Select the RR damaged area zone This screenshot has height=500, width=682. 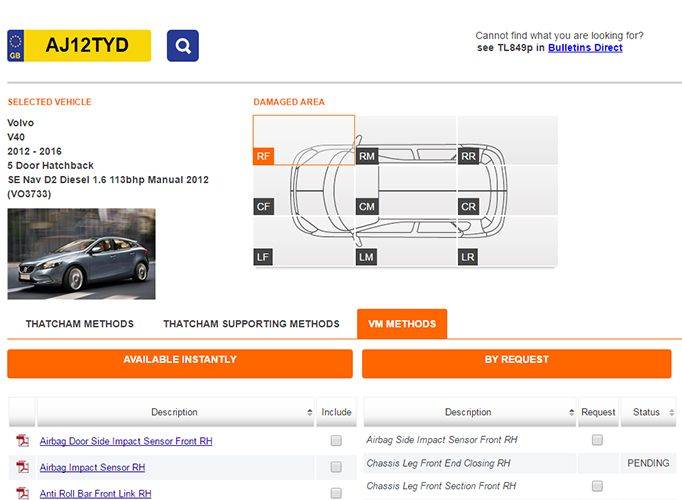click(508, 140)
